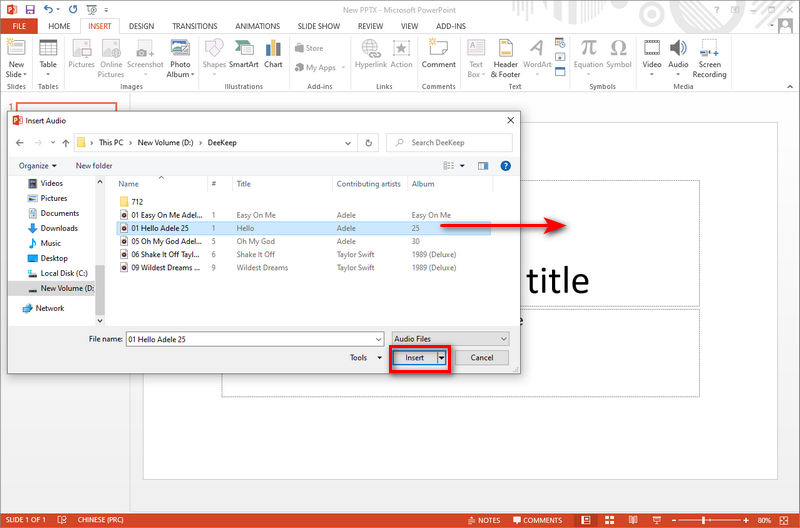Expand the address bar history dropdown

pos(348,143)
